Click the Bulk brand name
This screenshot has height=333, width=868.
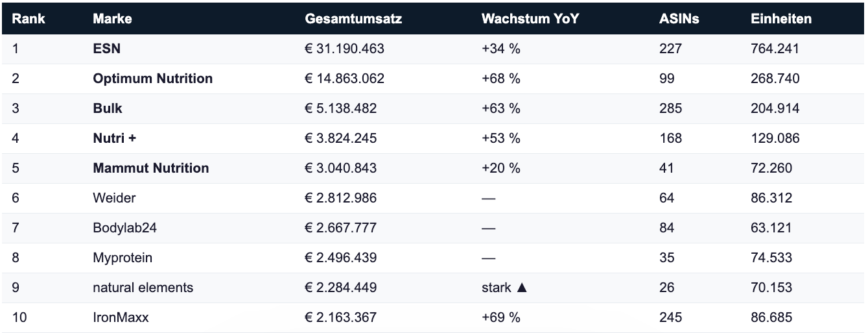(108, 108)
